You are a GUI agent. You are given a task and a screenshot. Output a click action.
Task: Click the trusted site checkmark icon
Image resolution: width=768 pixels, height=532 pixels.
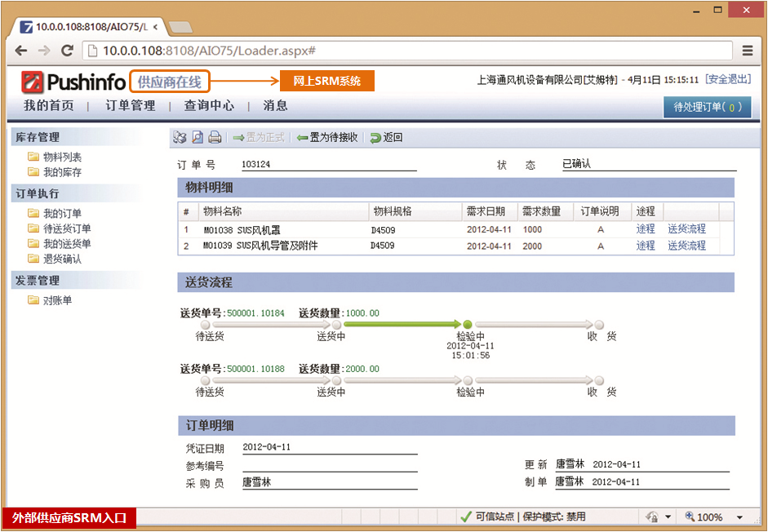[466, 516]
